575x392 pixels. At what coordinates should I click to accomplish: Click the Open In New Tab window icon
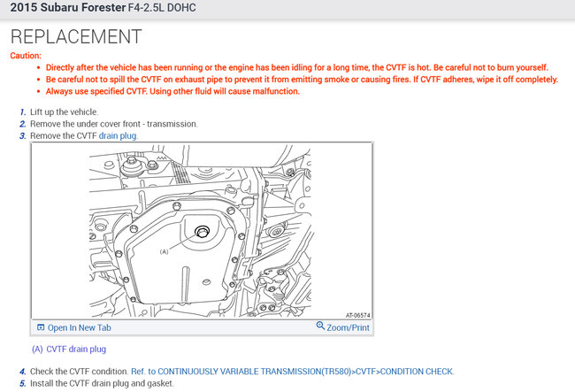pos(41,327)
